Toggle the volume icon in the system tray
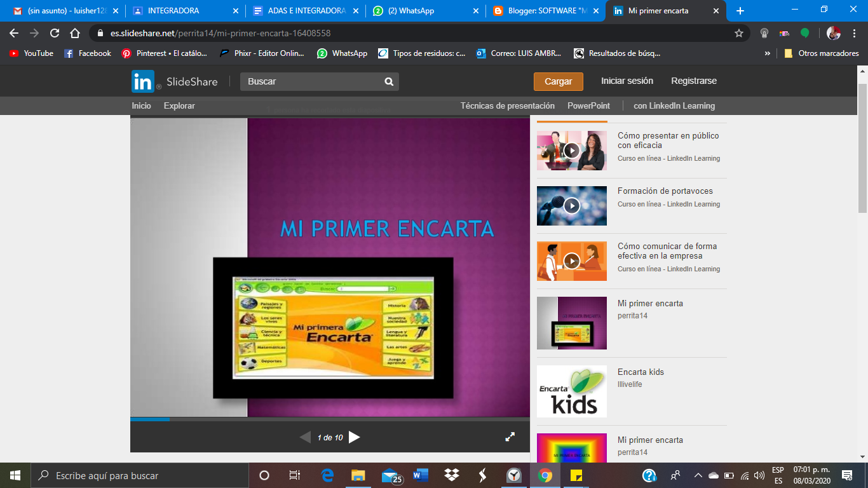Viewport: 868px width, 488px height. click(x=759, y=475)
